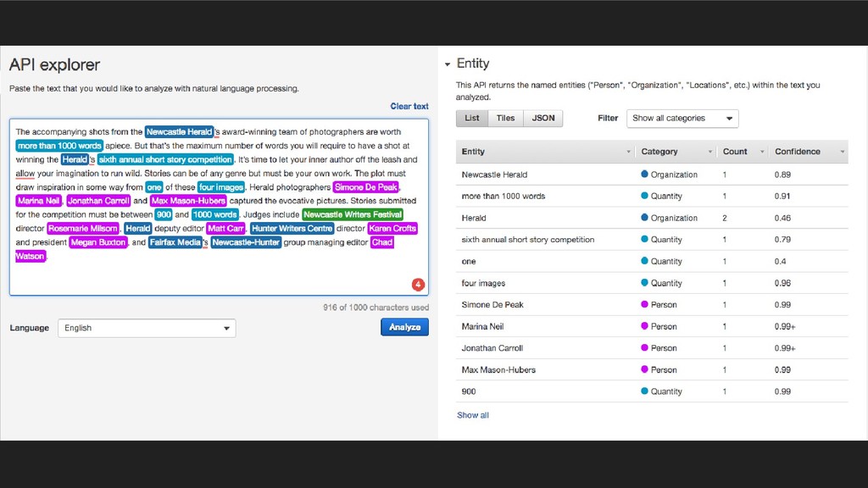Image resolution: width=868 pixels, height=488 pixels.
Task: Select the Max Mason-Hubers table row
Action: 652,369
